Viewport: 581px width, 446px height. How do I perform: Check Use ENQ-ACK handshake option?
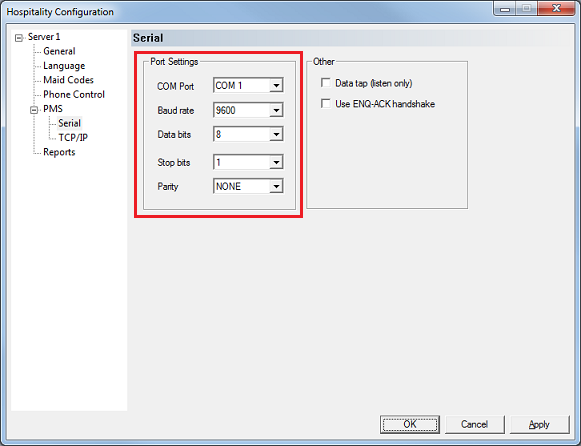(x=326, y=103)
